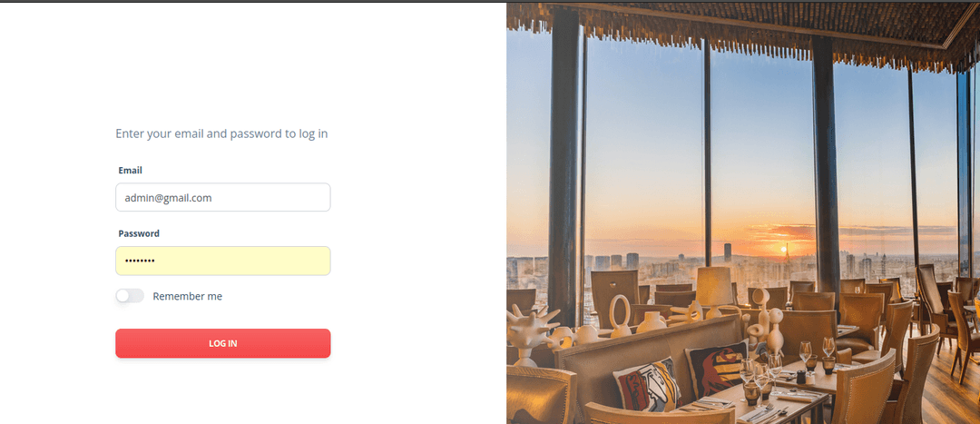Click the white ring-shaped ceramic vase
The width and height of the screenshot is (980, 424).
click(x=620, y=316)
